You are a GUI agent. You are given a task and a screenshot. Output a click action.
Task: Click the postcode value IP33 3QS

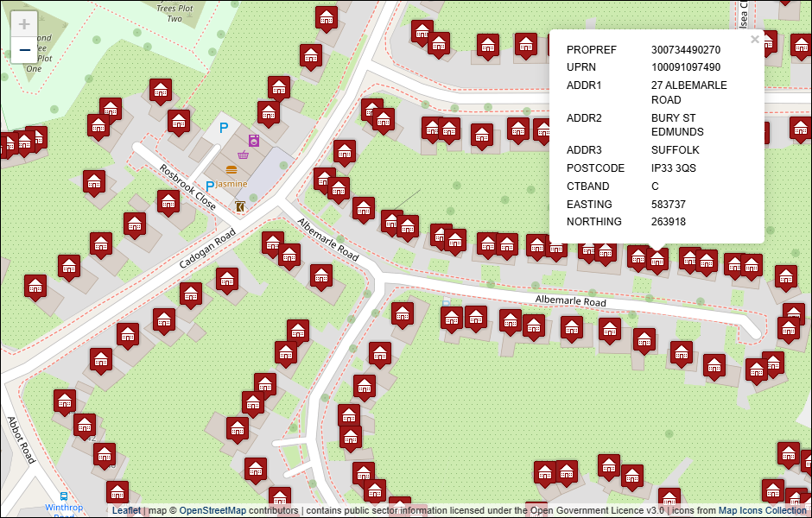coord(674,168)
